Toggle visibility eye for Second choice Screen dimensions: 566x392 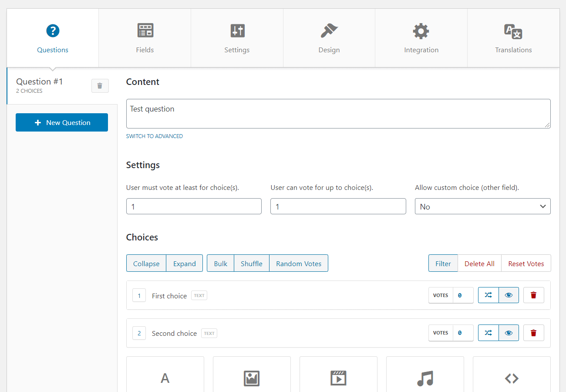(509, 333)
